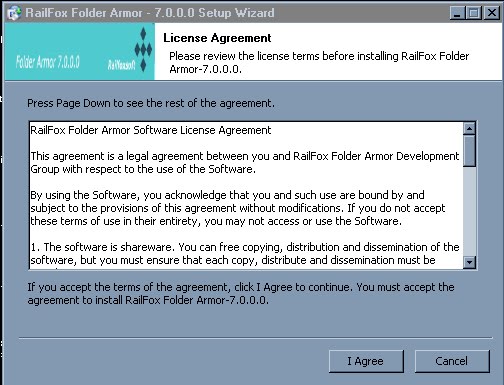Viewport: 504px width, 385px height.
Task: Click the 'Press Page Down' instruction text
Action: tap(151, 103)
